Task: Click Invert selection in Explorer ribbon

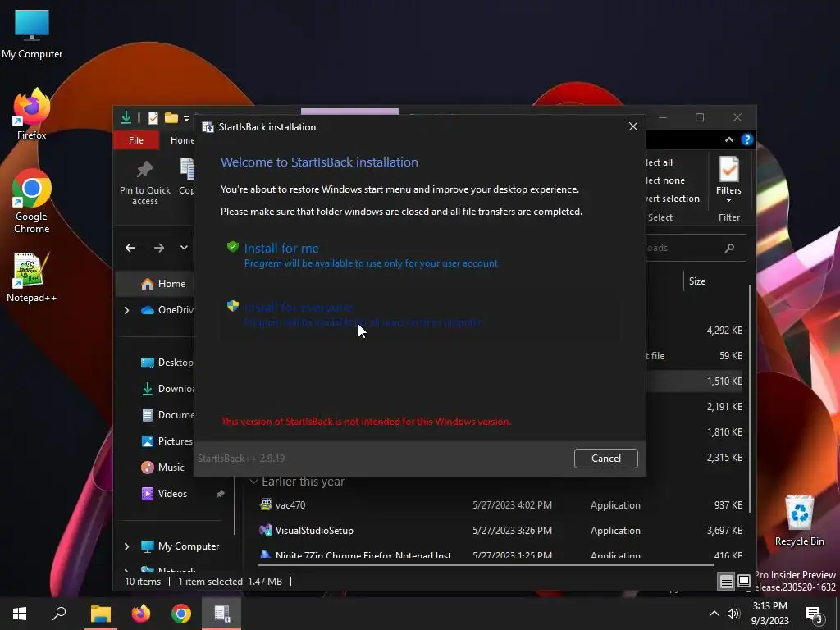Action: coord(673,199)
